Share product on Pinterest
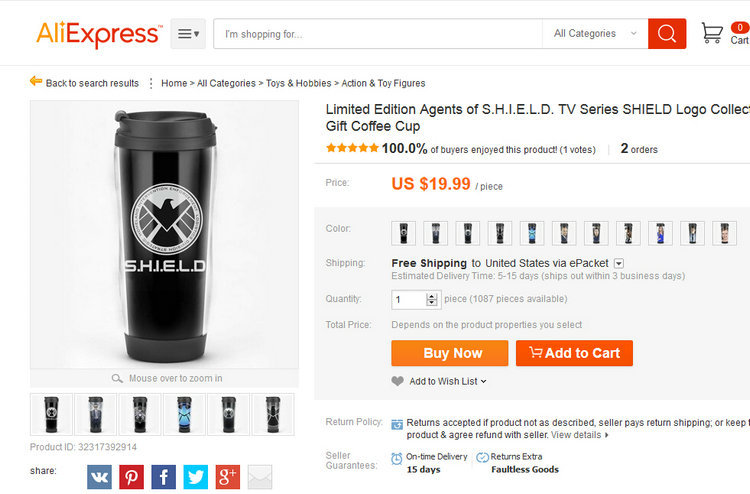Screen dimensions: 750x494 [131, 477]
